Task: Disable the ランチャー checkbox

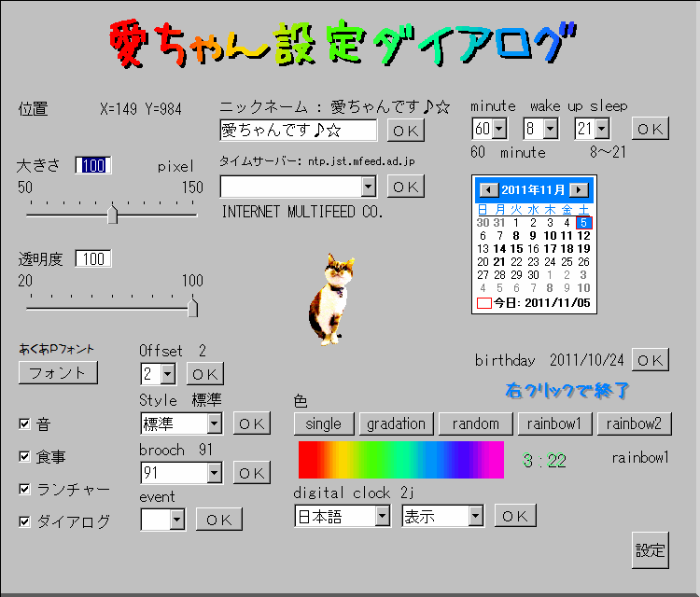Action: tap(25, 489)
